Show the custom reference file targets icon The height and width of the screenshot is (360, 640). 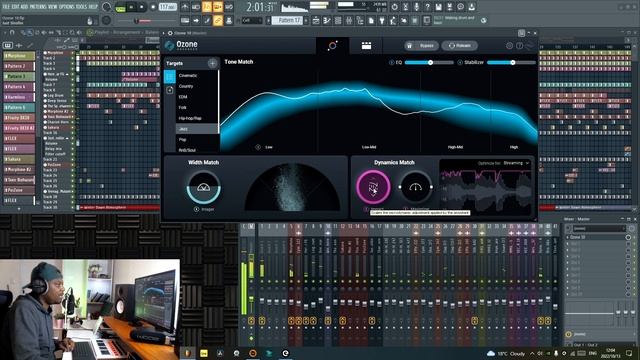point(170,90)
